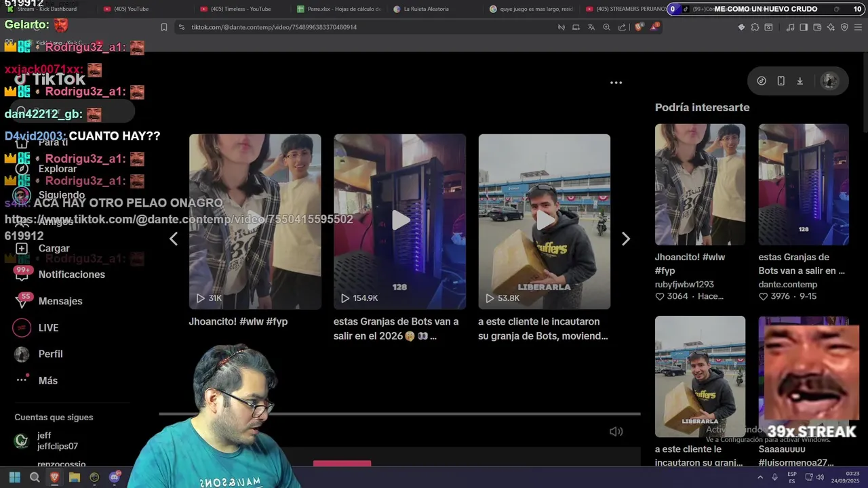
Task: Bookmark this page icon in address bar
Action: coord(164,27)
